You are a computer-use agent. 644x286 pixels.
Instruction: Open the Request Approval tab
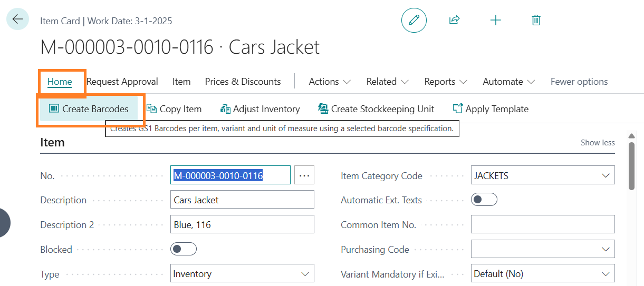[122, 82]
